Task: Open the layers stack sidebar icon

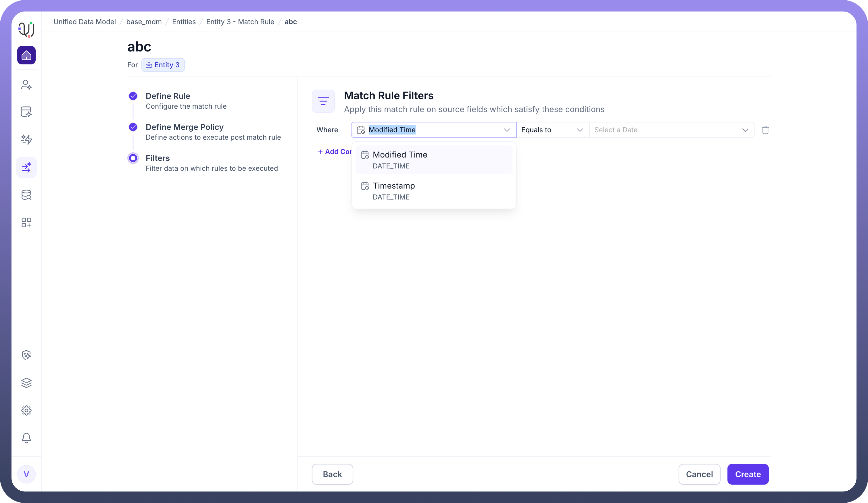Action: [x=26, y=382]
